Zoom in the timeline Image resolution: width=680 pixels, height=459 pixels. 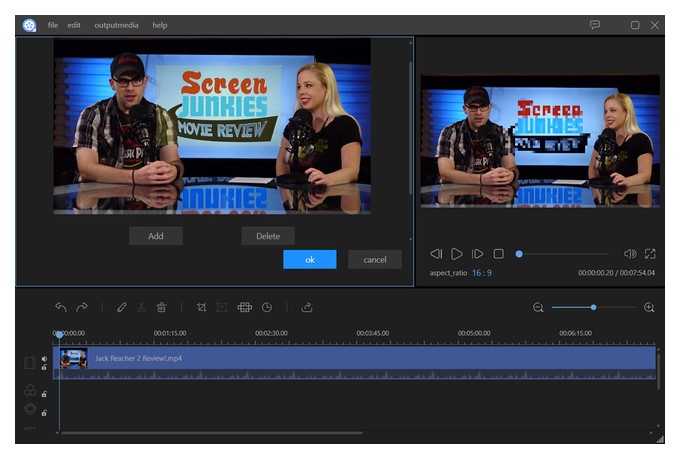(649, 308)
